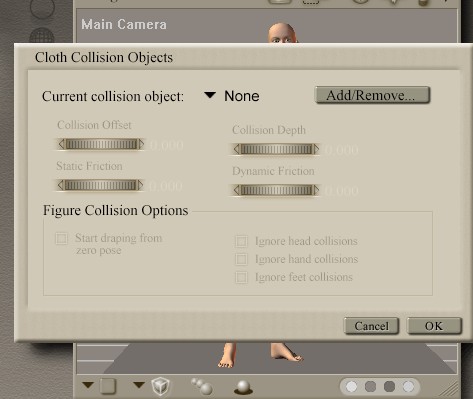The height and width of the screenshot is (399, 473).
Task: Select the 'None' collision object value
Action: coord(242,96)
